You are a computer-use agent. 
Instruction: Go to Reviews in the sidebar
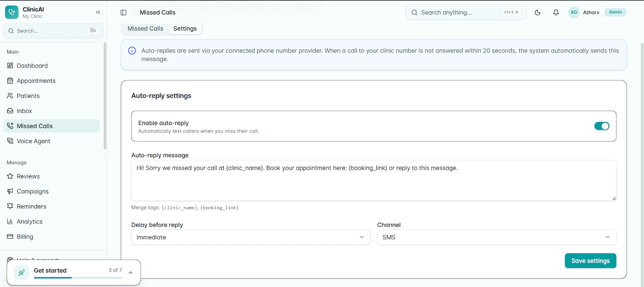tap(52, 176)
